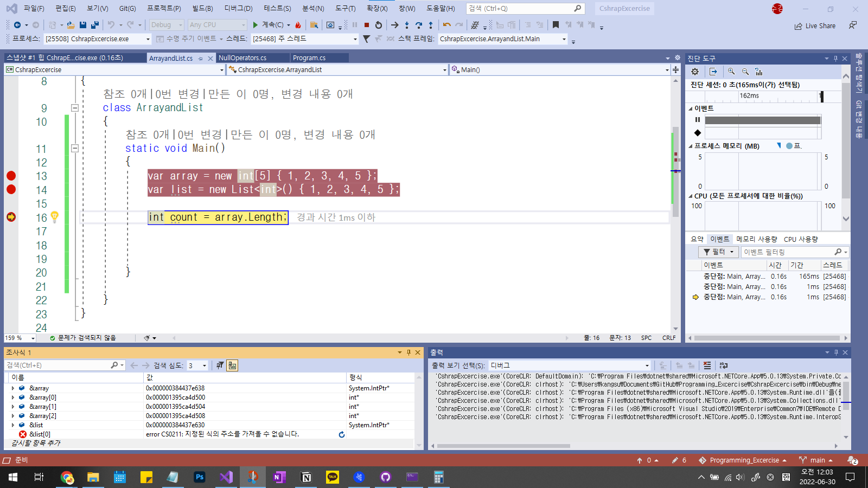The image size is (868, 488).
Task: Toggle bookmark on the current line
Action: [x=556, y=25]
